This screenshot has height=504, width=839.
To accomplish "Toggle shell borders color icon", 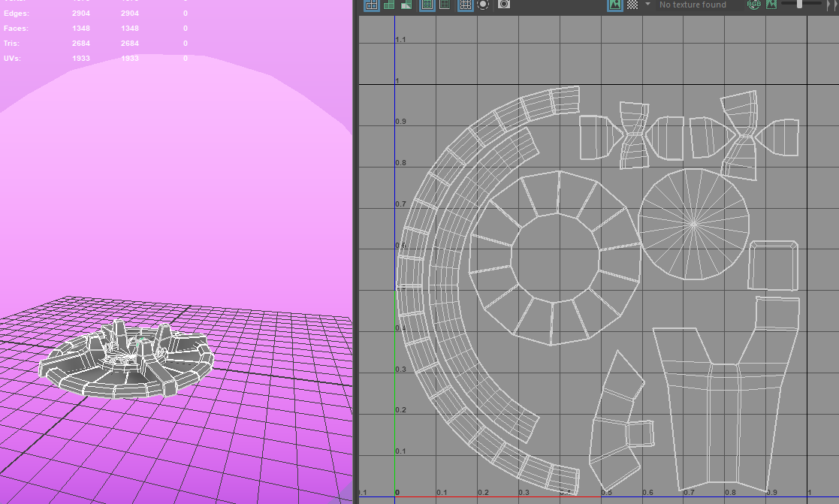I will 445,5.
